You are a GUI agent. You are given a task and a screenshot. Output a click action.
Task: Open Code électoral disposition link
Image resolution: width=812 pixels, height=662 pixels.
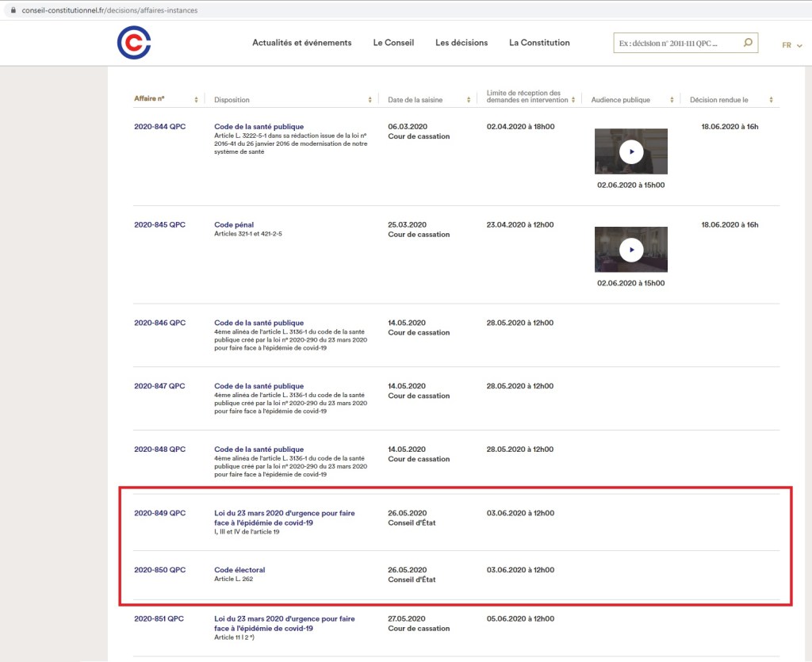coord(239,570)
